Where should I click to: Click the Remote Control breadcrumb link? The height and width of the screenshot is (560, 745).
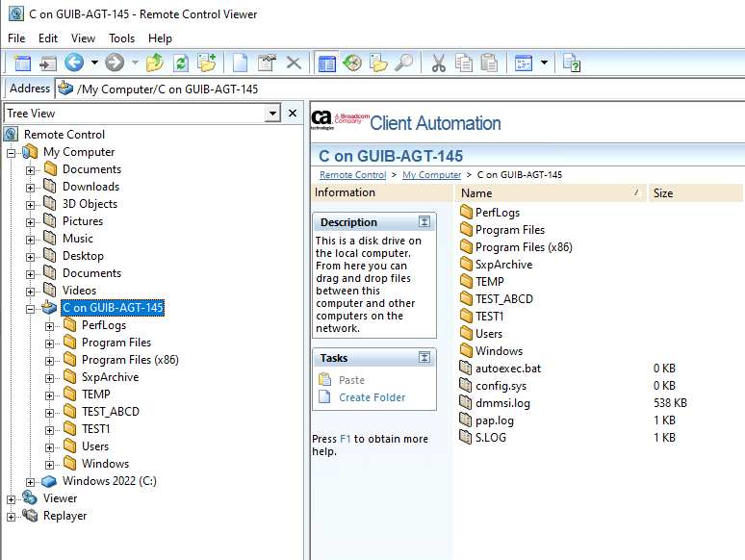click(x=352, y=175)
